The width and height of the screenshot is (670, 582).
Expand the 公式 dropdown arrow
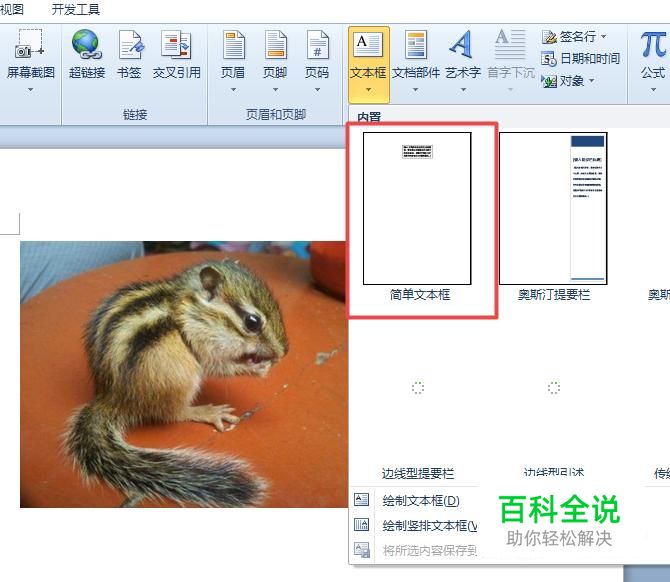653,90
